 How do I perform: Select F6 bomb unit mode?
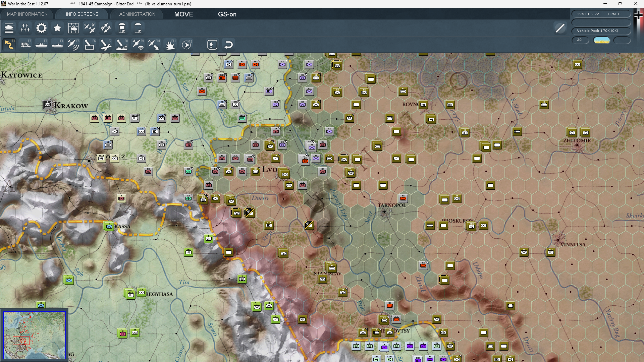tap(90, 45)
